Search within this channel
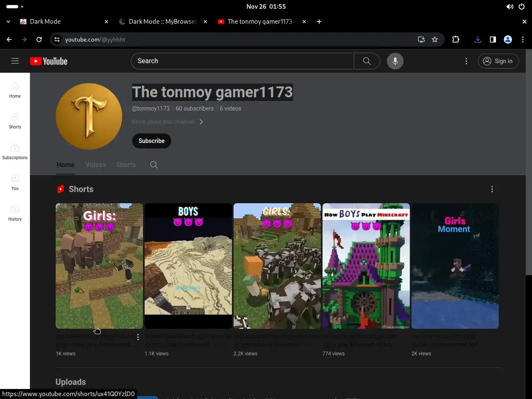This screenshot has height=399, width=532. (154, 165)
